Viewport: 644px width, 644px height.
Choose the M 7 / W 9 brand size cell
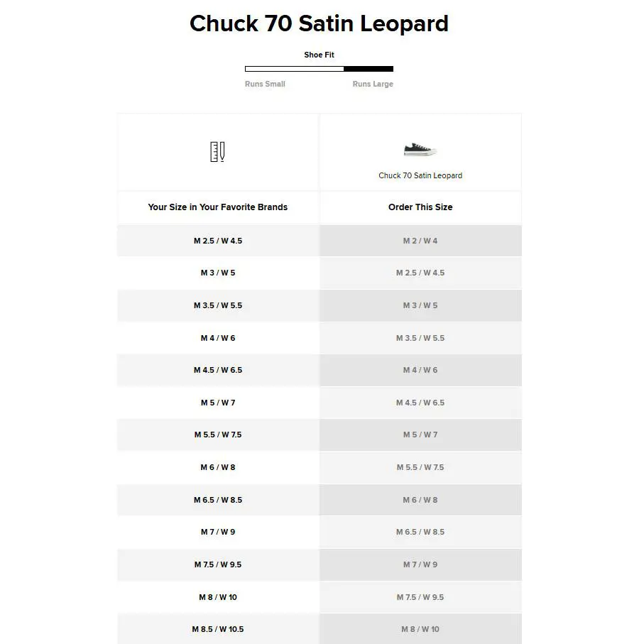[218, 532]
